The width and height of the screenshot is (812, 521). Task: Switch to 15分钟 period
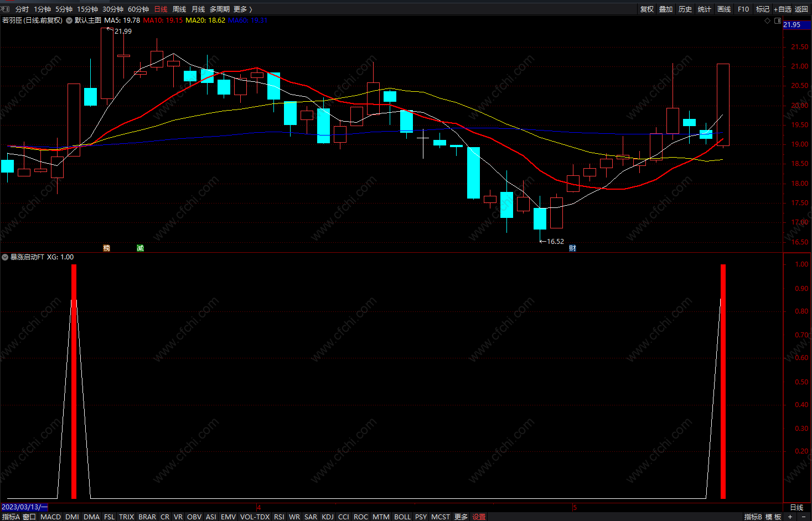87,9
